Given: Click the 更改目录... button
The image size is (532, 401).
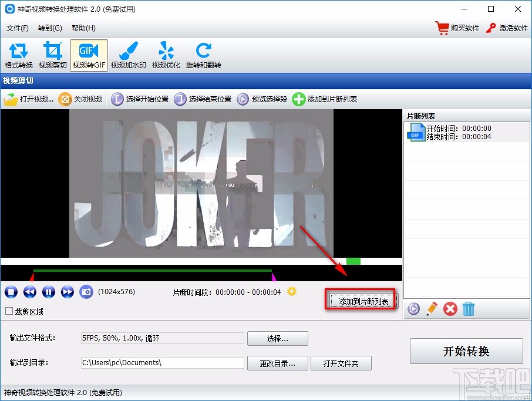Looking at the screenshot, I should pyautogui.click(x=278, y=363).
